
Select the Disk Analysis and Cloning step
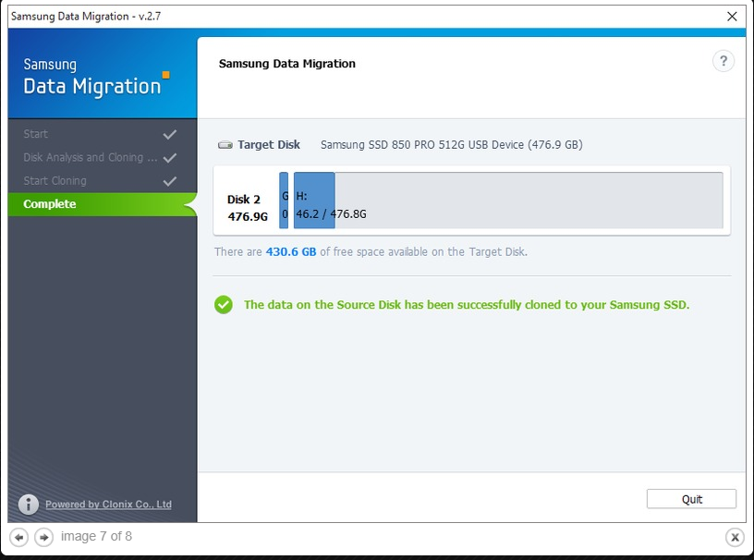point(103,157)
